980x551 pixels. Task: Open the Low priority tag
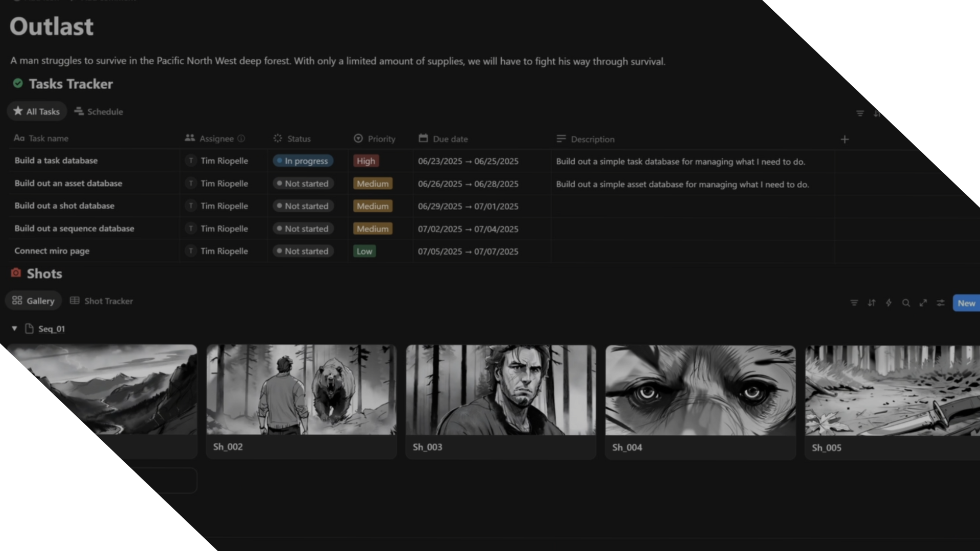(x=364, y=251)
